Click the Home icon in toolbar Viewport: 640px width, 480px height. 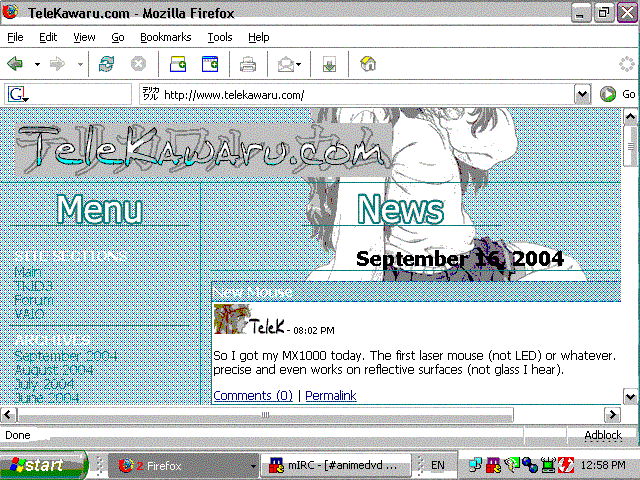click(x=368, y=64)
